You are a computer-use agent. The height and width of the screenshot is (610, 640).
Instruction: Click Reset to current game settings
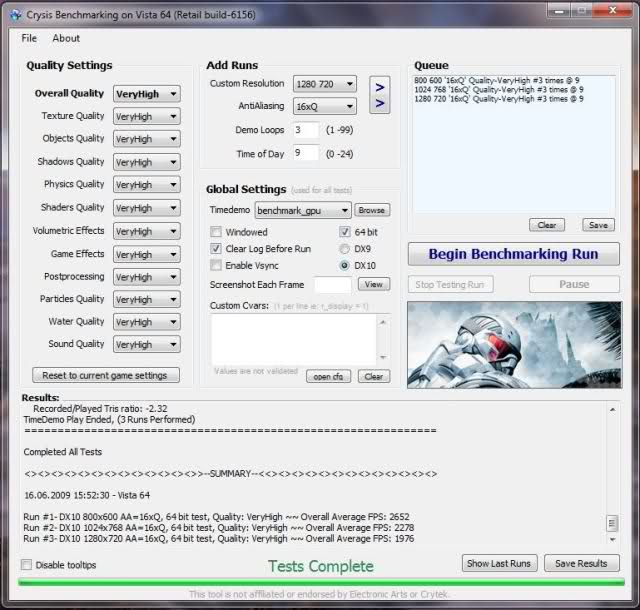tap(106, 375)
